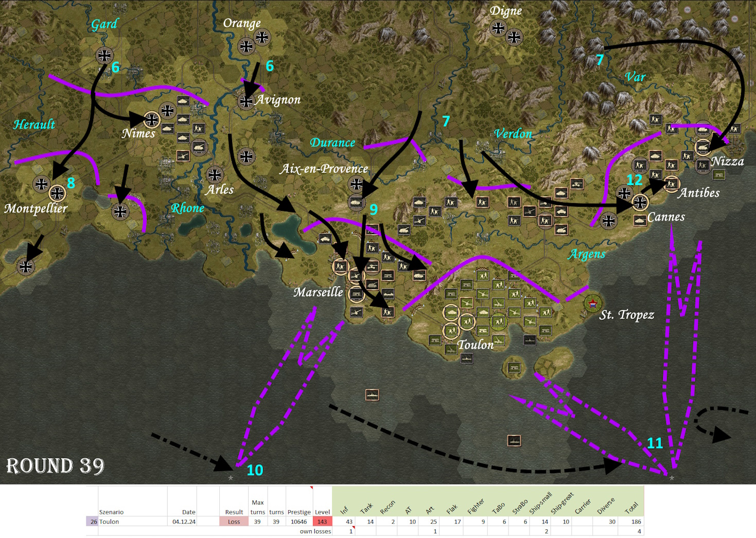
Task: Select the Durance river label
Action: click(332, 142)
